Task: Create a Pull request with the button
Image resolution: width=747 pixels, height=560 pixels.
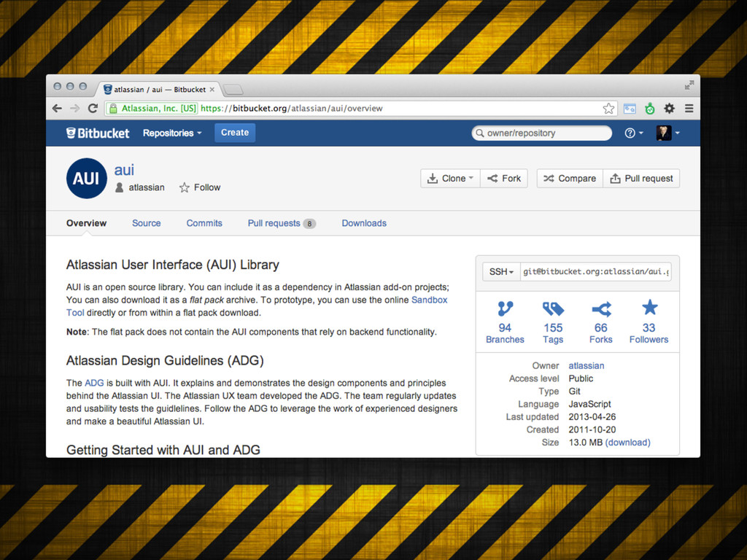Action: click(642, 179)
